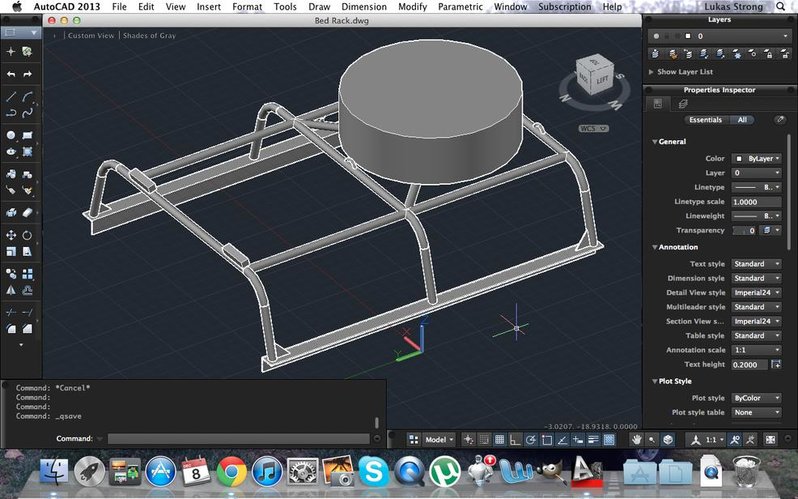Select the Circle drawing tool
Image resolution: width=798 pixels, height=499 pixels.
coord(11,135)
